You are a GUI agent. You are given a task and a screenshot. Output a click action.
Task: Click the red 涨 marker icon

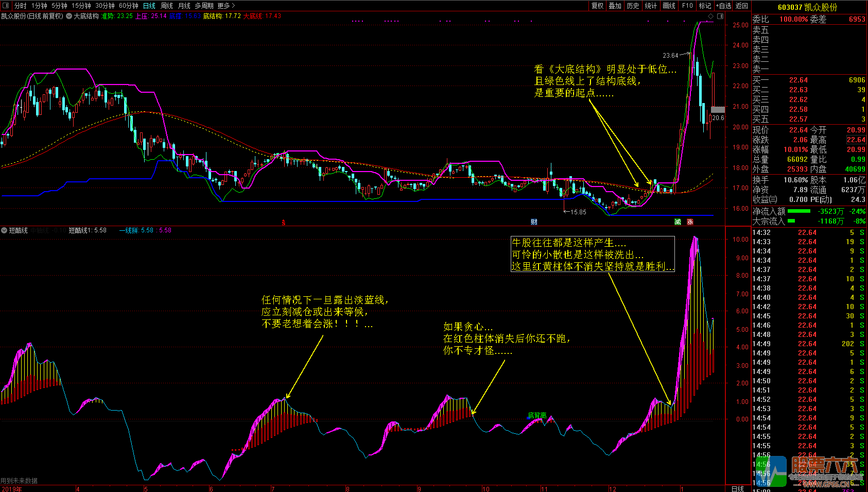(690, 222)
